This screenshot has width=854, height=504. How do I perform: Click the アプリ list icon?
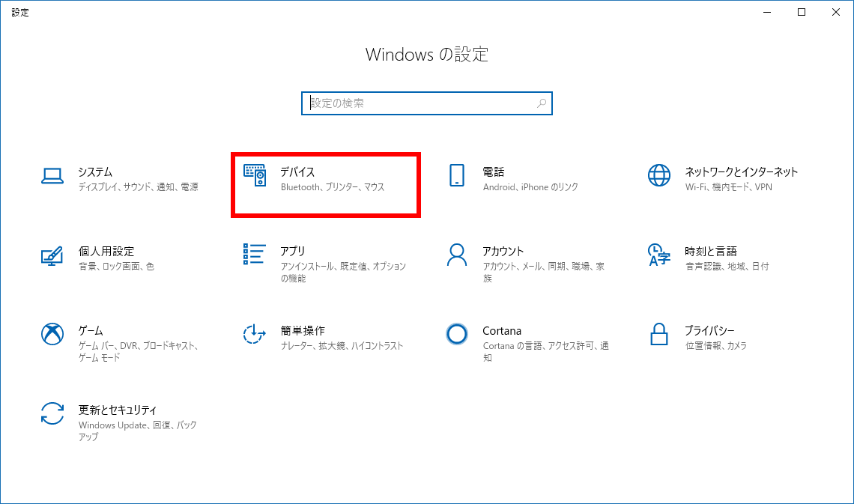255,254
